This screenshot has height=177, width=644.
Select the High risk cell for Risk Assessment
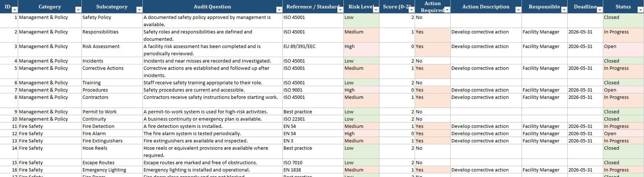[x=361, y=47]
